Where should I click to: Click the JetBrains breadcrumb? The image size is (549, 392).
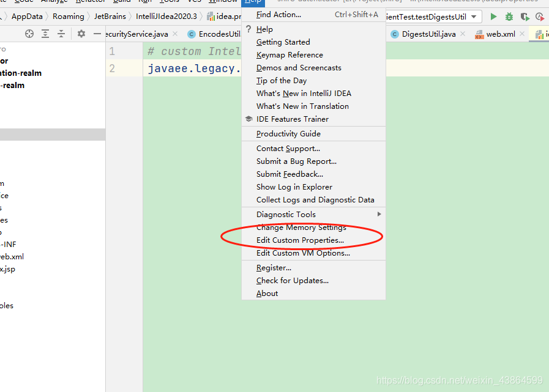[110, 17]
